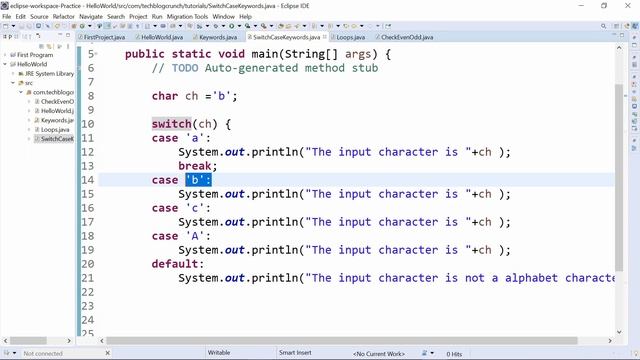Click the toolbar Search magnifier icon
The width and height of the screenshot is (640, 360).
603,26
